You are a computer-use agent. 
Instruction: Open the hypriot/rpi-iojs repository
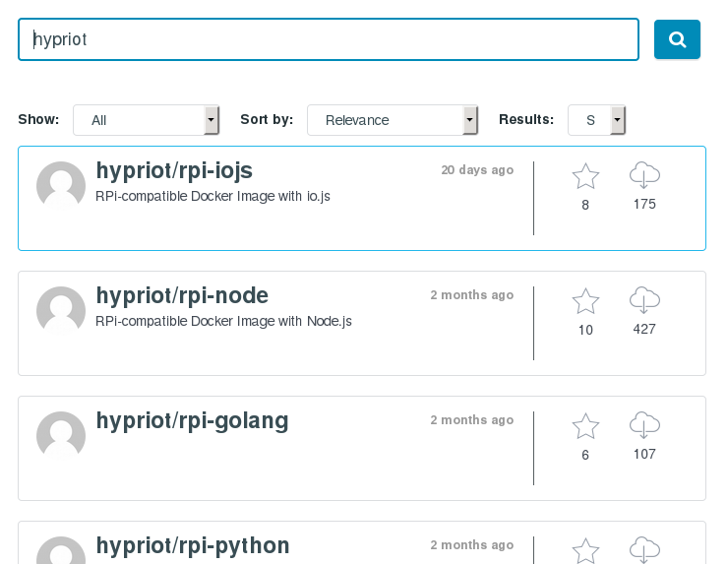[174, 170]
